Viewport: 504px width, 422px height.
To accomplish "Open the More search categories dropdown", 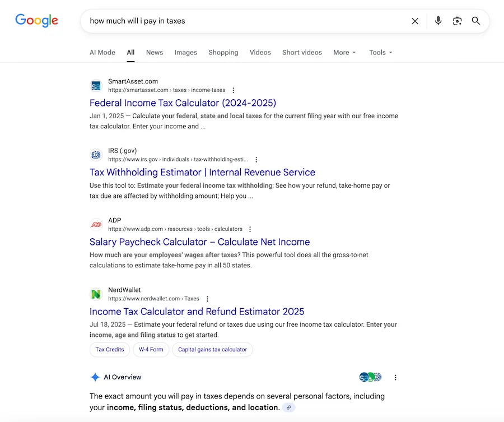I will tap(344, 52).
